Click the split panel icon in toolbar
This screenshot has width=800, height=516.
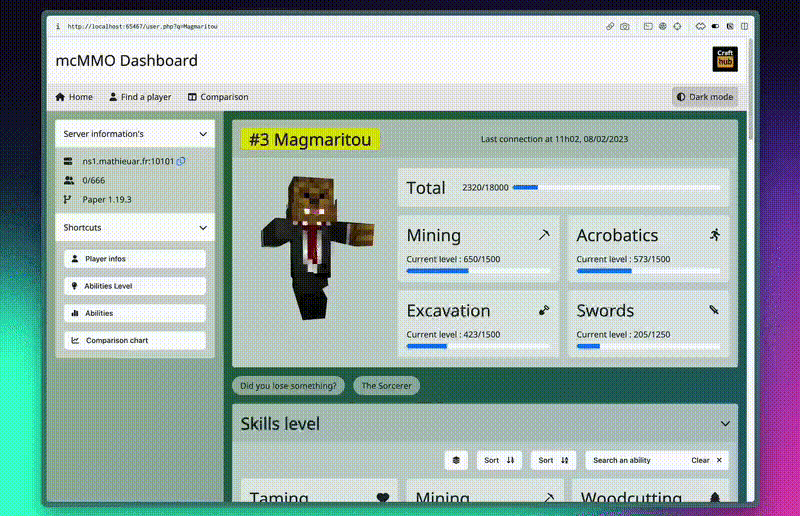744,26
